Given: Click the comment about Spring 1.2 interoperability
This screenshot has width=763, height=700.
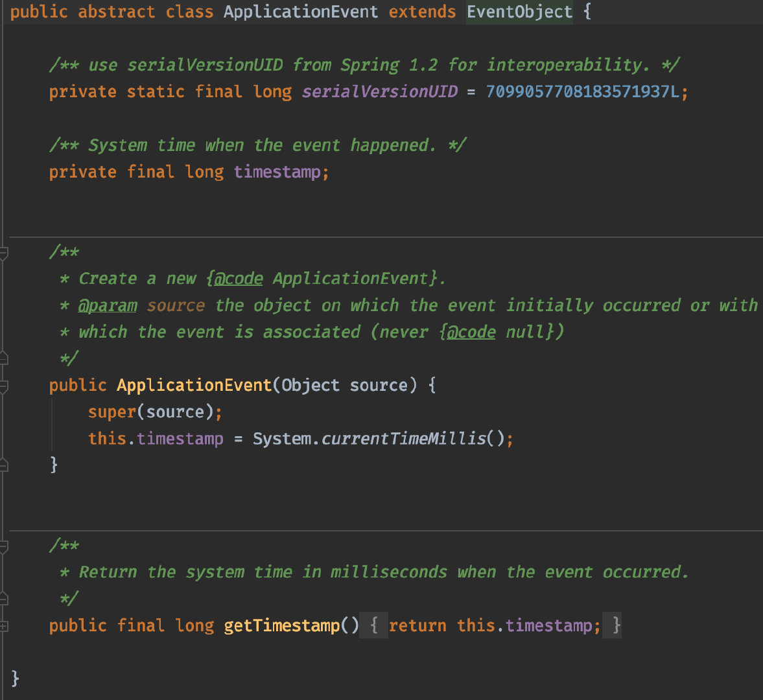Looking at the screenshot, I should (x=364, y=65).
